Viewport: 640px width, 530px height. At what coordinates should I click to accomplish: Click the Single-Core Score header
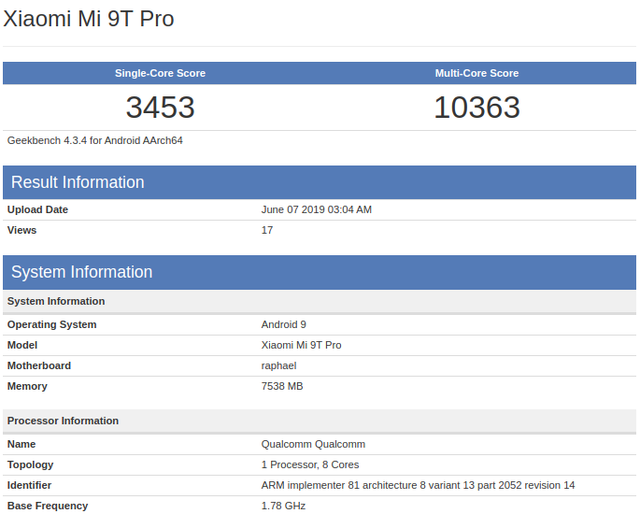(x=160, y=73)
